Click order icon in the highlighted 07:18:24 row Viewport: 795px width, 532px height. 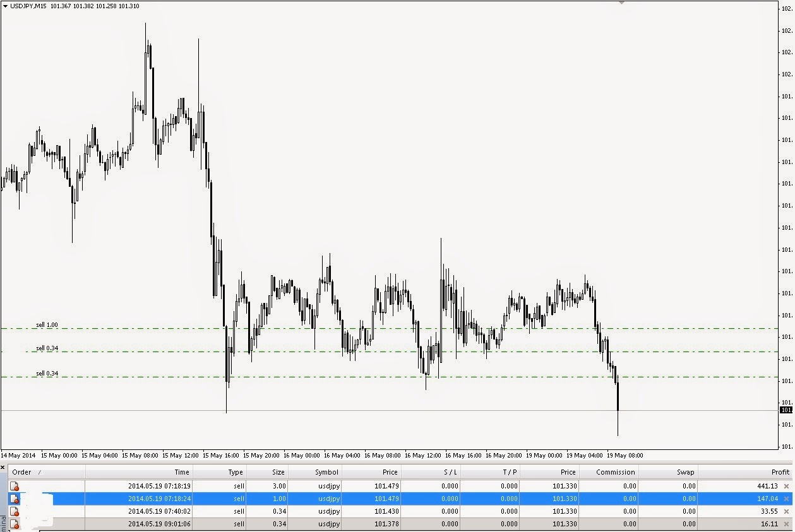coord(14,499)
